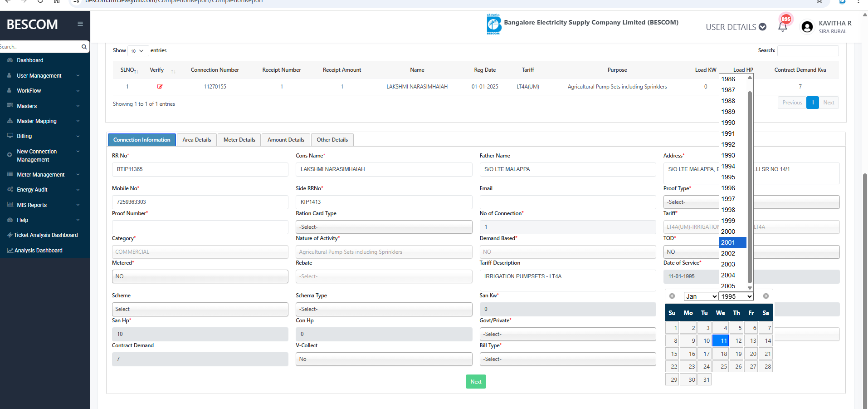
Task: Open the Dashboard sidebar item
Action: pyautogui.click(x=30, y=60)
